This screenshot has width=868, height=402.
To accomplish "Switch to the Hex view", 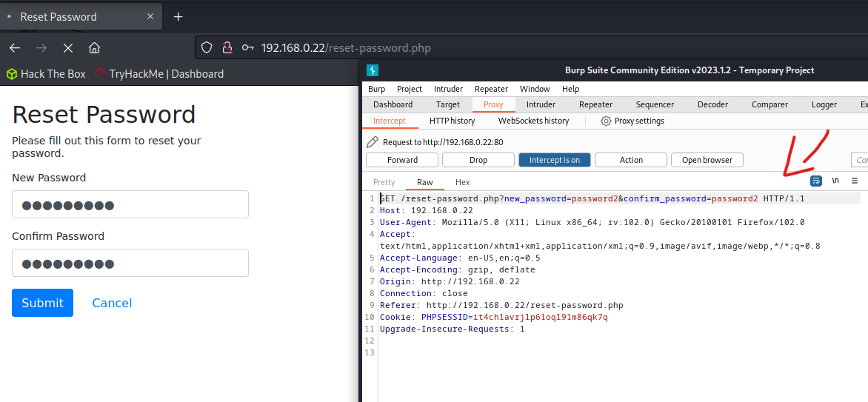I will pyautogui.click(x=462, y=182).
